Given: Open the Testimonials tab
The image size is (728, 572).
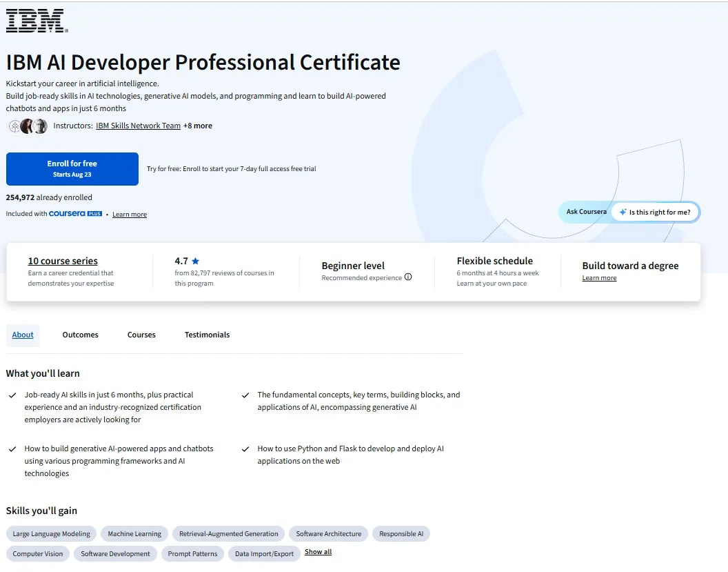Looking at the screenshot, I should coord(207,335).
